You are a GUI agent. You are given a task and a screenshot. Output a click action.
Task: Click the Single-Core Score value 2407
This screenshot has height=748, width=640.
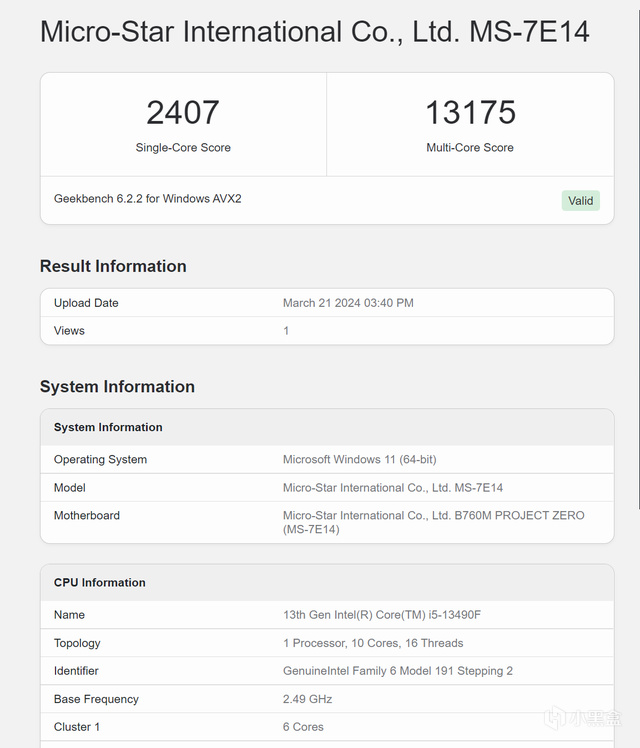[183, 112]
